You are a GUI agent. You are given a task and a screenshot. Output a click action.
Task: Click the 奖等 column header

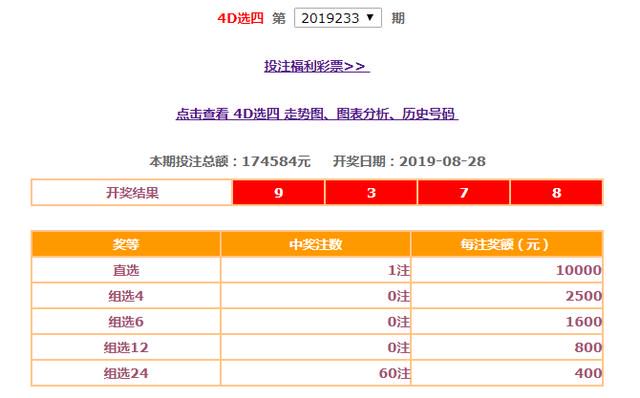coord(126,244)
